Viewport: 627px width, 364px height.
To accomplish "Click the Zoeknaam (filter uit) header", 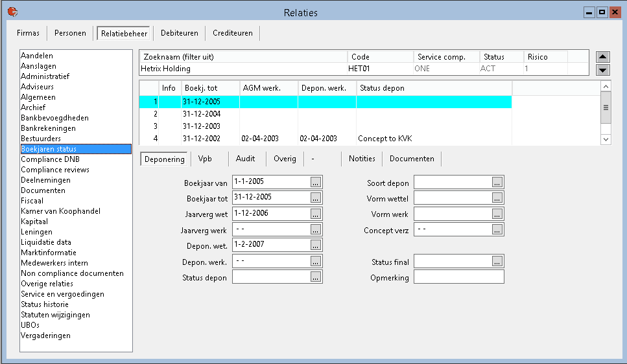I will pos(243,57).
